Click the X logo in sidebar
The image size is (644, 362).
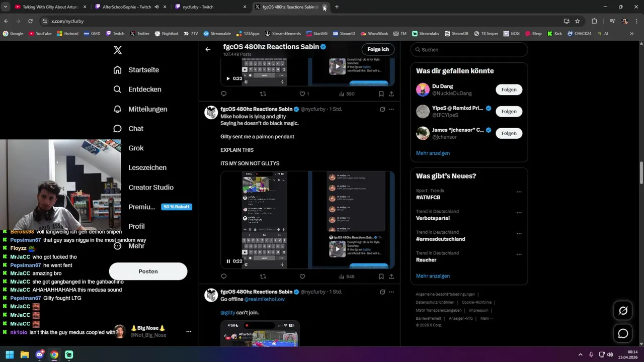pyautogui.click(x=117, y=50)
